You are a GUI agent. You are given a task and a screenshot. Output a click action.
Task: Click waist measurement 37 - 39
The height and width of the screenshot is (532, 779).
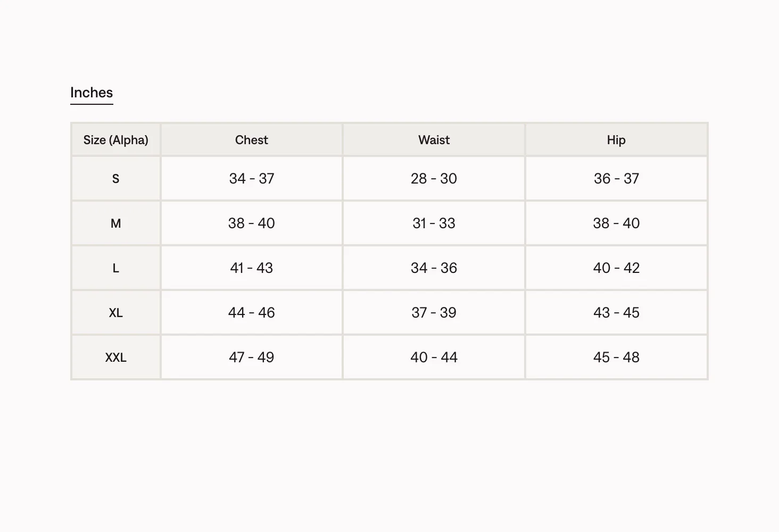pos(434,312)
